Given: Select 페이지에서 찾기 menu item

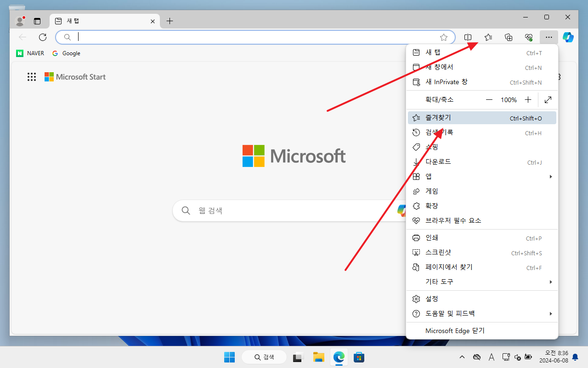Looking at the screenshot, I should [x=482, y=268].
